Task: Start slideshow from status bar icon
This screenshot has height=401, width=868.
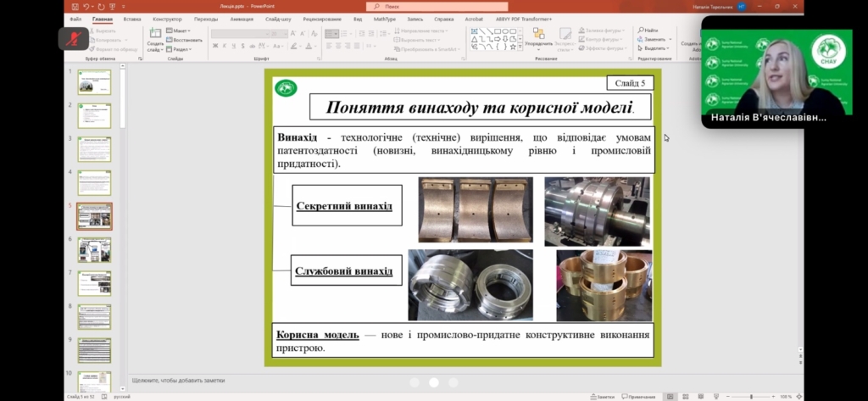Action: [x=717, y=396]
